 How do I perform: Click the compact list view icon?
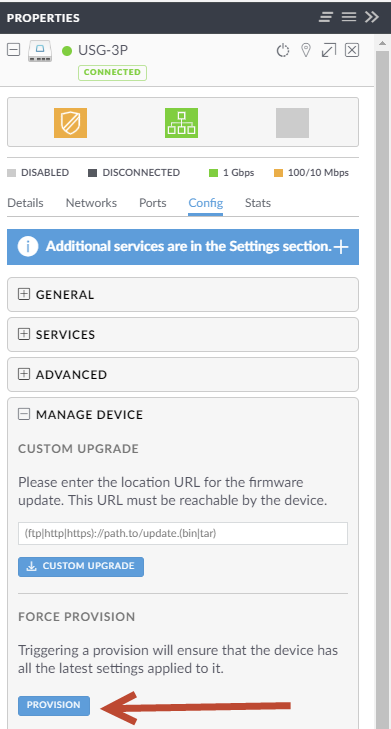326,17
